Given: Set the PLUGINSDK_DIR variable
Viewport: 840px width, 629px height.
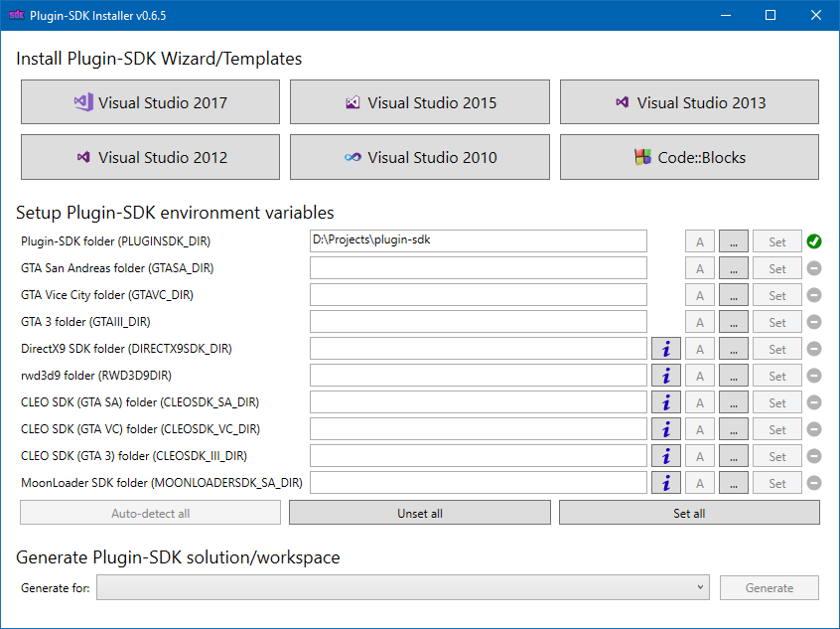Looking at the screenshot, I should 777,241.
